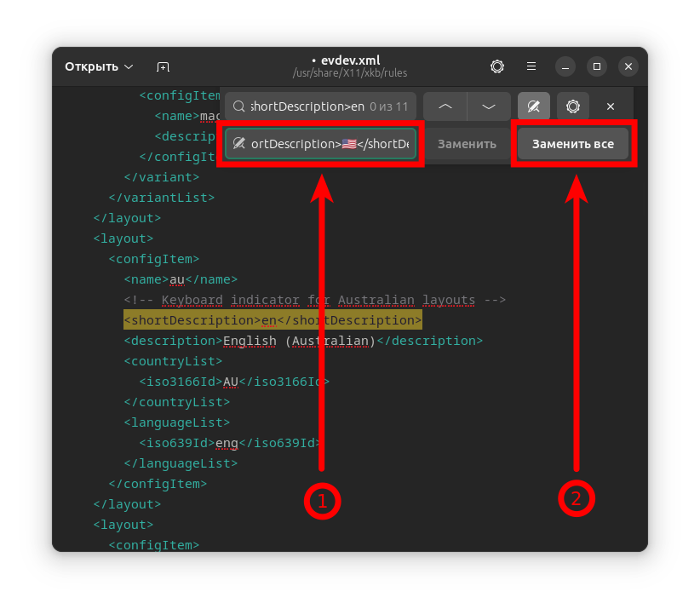The image size is (700, 609).
Task: Click the Заменить button
Action: [x=467, y=144]
